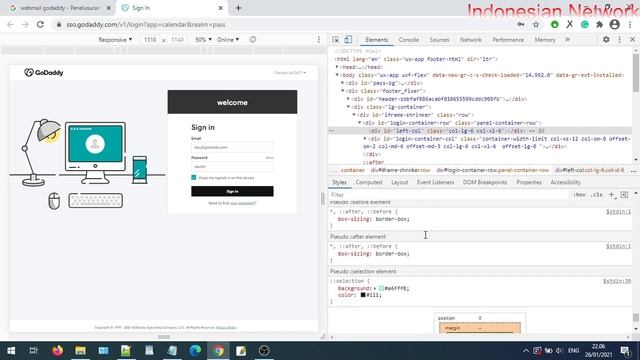
Task: Click the black Sign In button
Action: pos(232,191)
